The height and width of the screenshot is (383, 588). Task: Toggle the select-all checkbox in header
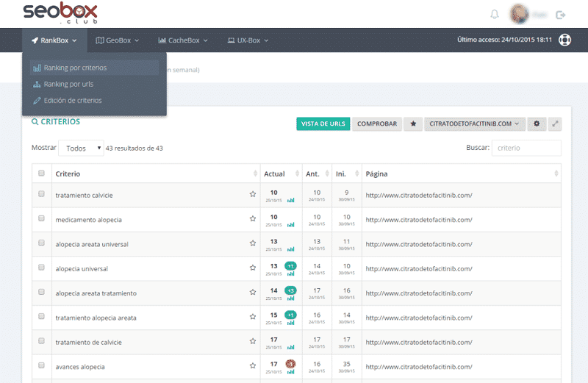coord(41,173)
